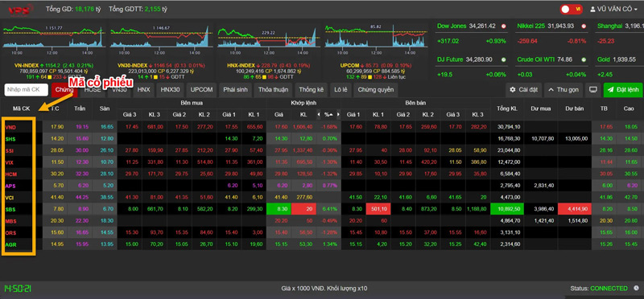Screen dimensions: 644x299
Task: Select the VCI stock ticker
Action: click(10, 198)
